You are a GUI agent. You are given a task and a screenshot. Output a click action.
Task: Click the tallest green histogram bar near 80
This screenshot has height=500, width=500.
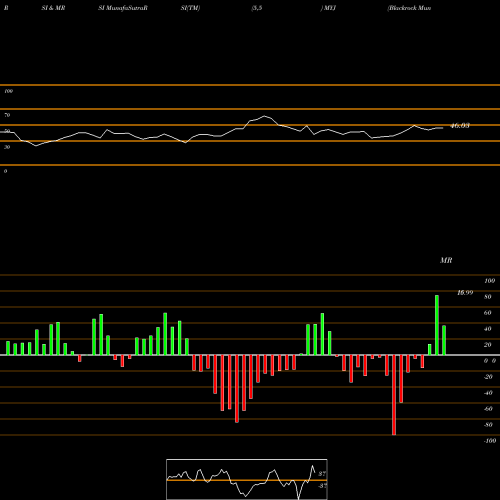(x=437, y=325)
